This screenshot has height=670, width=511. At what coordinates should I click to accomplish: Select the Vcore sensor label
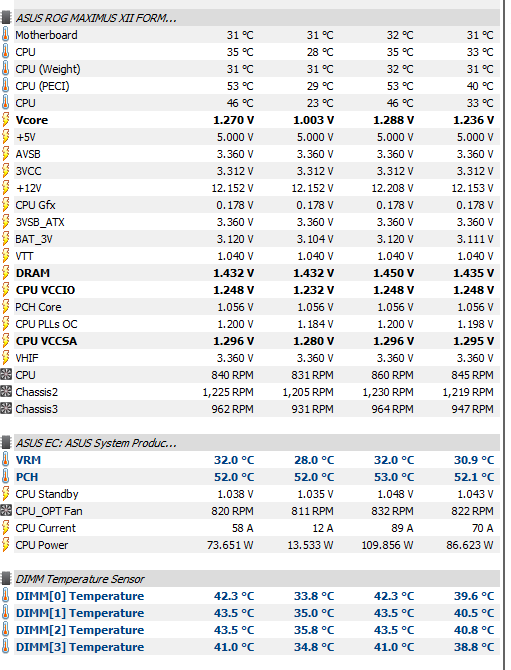pyautogui.click(x=32, y=120)
